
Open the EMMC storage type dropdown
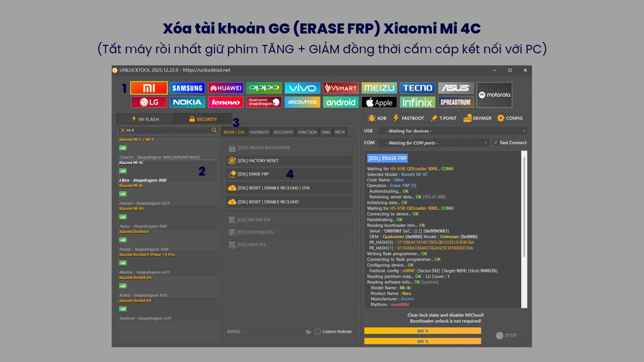point(240,332)
